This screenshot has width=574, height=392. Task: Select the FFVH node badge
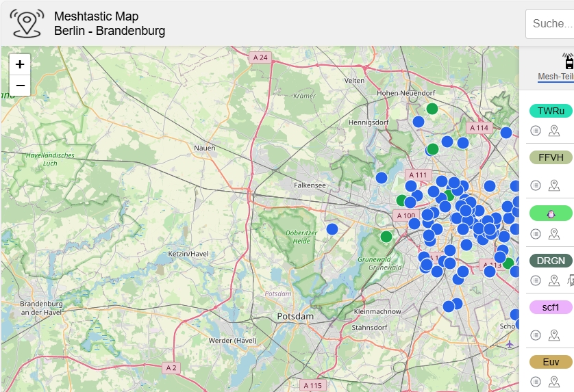(551, 158)
